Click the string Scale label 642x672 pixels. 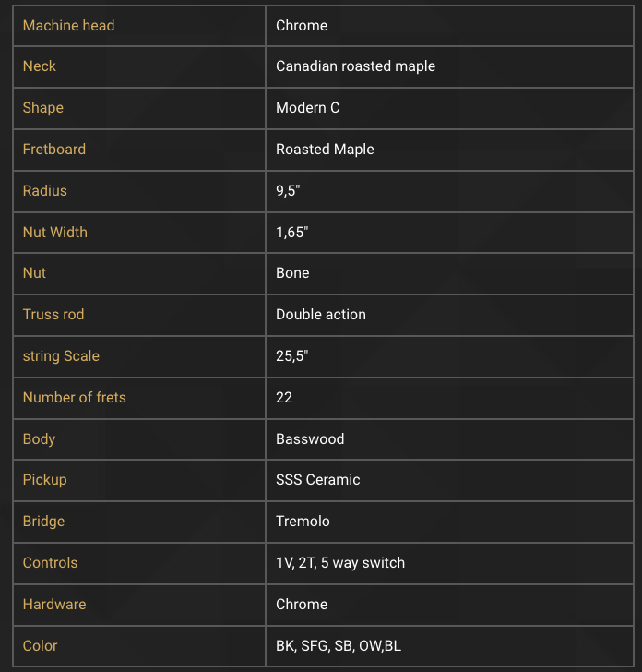point(61,356)
